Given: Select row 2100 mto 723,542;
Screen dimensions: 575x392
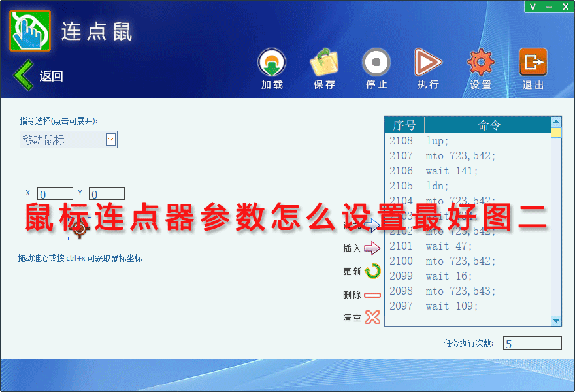Looking at the screenshot, I should (x=468, y=261).
